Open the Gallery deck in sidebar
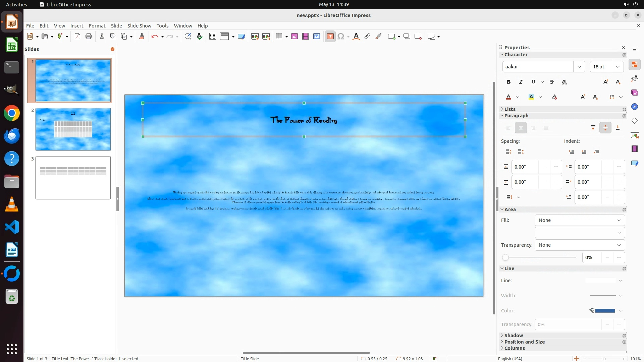 [634, 93]
